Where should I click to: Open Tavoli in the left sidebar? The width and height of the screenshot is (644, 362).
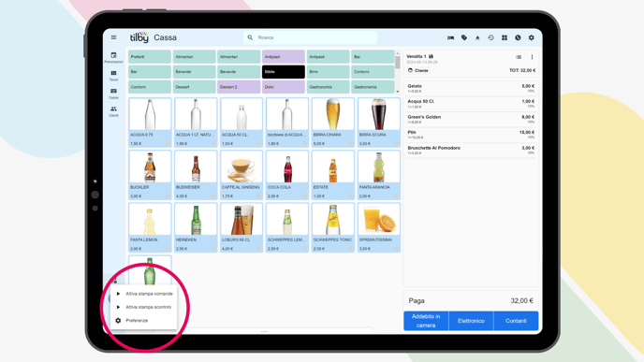[113, 76]
